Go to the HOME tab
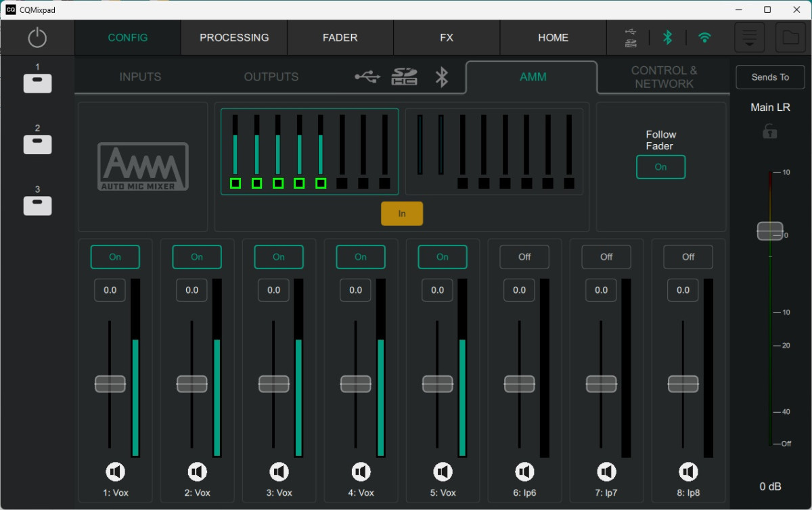This screenshot has height=510, width=812. pos(553,38)
